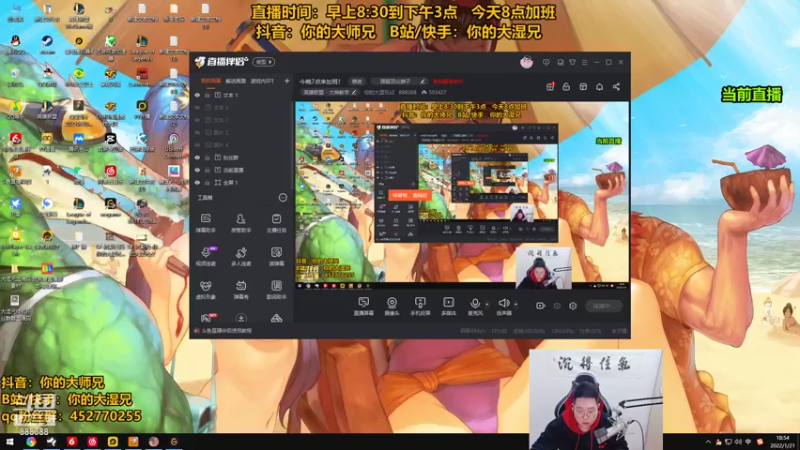This screenshot has width=800, height=450.
Task: Open the 弹幕助手 tool
Action: 206,223
